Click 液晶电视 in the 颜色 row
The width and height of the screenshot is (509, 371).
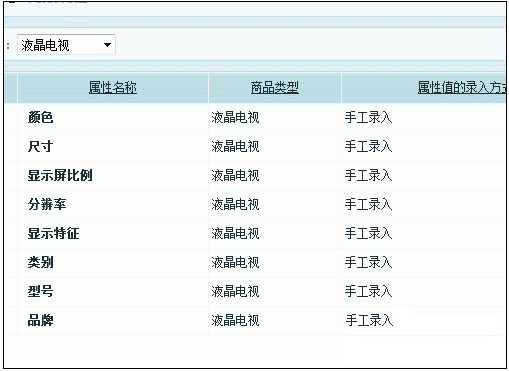coord(235,117)
